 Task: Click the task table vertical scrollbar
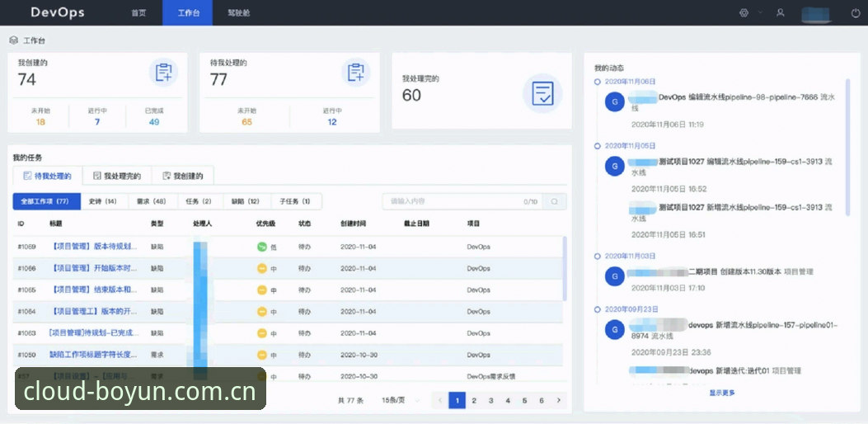pyautogui.click(x=565, y=268)
